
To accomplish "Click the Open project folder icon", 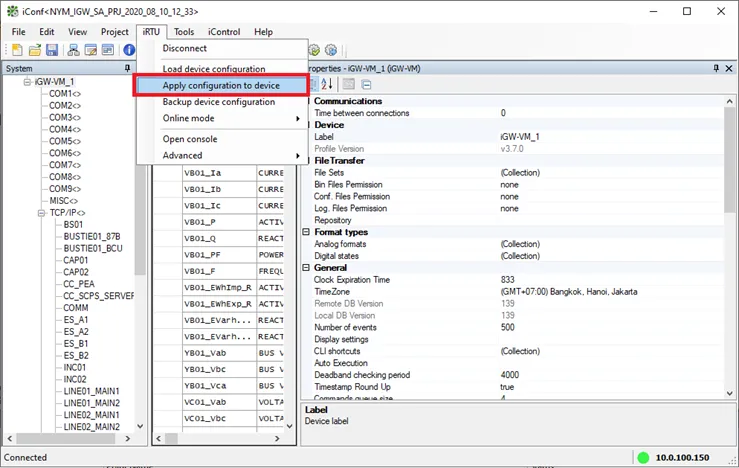I will coord(34,49).
